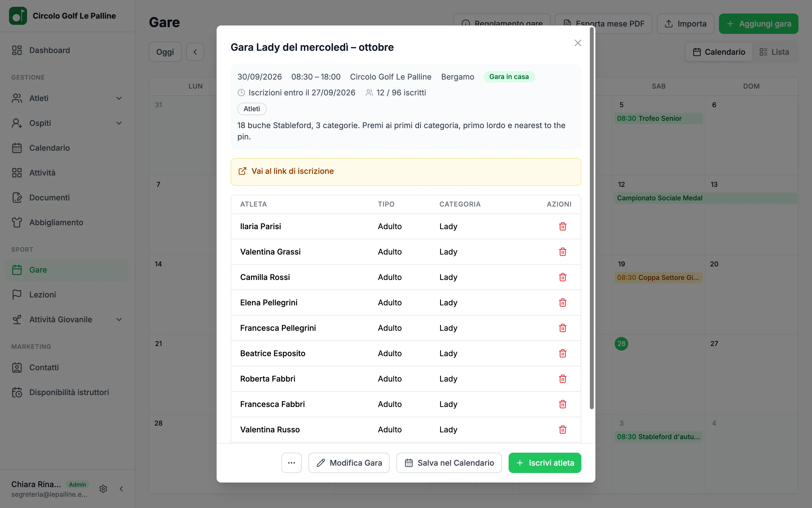Click the Gara in casa badge

click(x=509, y=77)
